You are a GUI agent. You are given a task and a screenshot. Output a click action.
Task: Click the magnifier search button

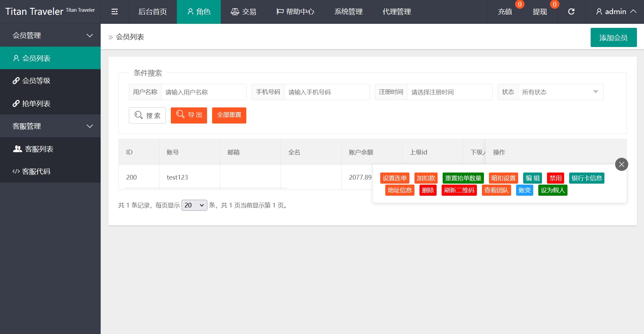(147, 115)
